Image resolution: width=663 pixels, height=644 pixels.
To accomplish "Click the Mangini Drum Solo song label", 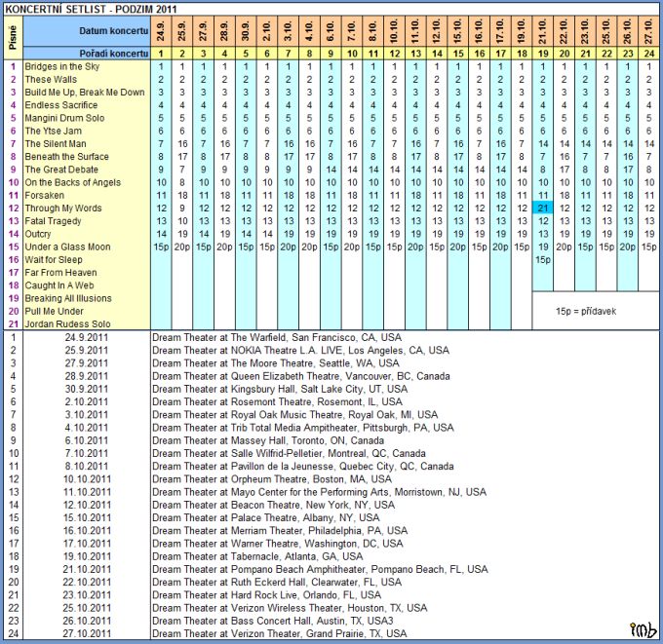I will [66, 118].
